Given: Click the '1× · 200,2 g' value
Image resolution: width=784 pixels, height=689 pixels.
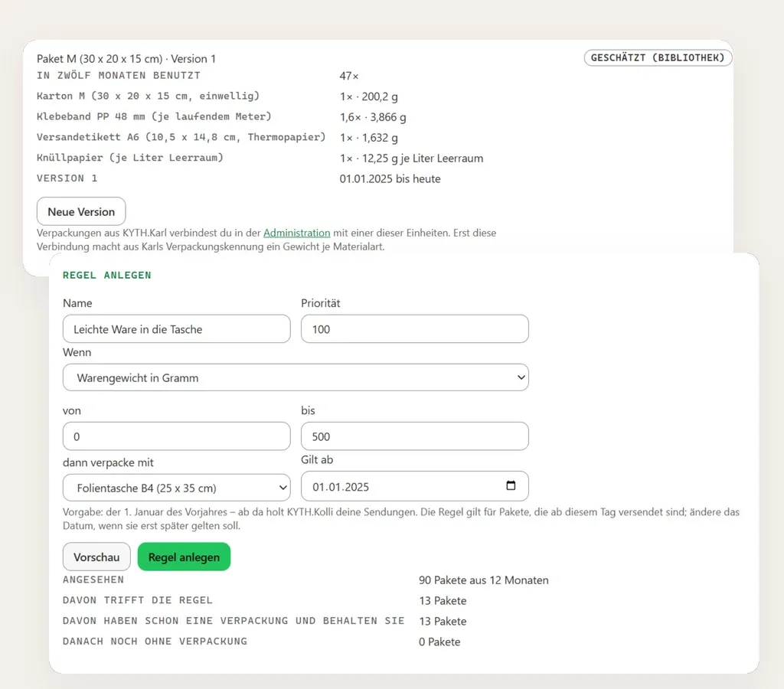Looking at the screenshot, I should [369, 96].
